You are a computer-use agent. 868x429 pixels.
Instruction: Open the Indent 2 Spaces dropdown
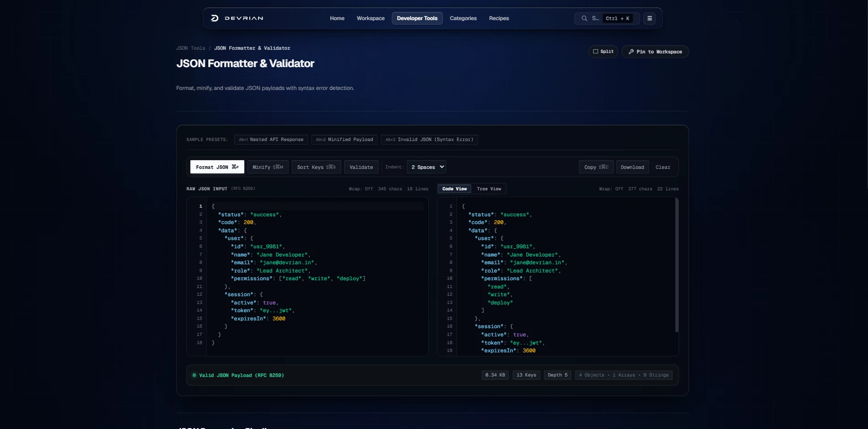tap(426, 167)
